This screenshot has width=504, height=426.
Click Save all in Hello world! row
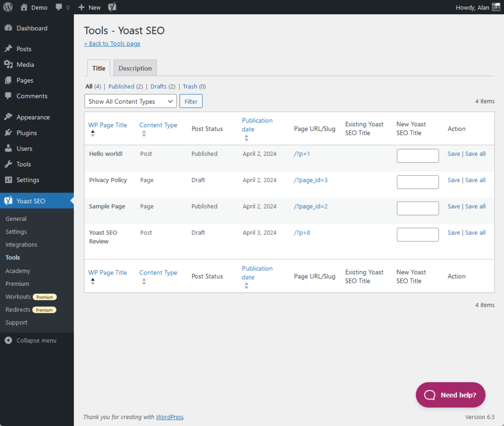click(475, 153)
